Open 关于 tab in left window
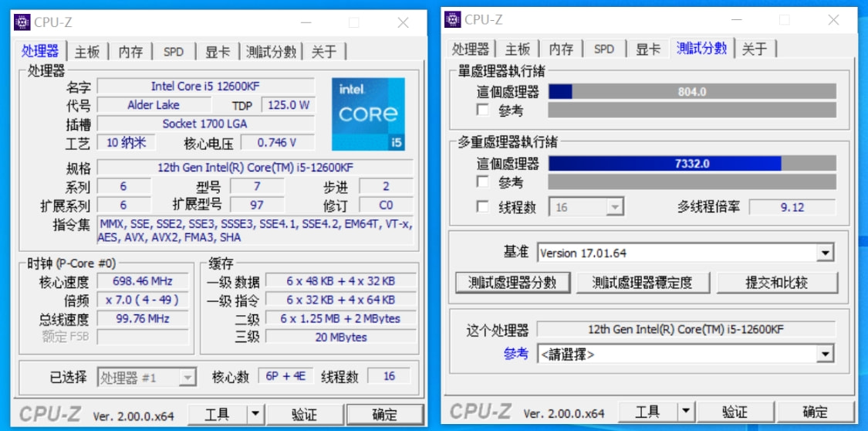This screenshot has width=868, height=431. pyautogui.click(x=324, y=52)
